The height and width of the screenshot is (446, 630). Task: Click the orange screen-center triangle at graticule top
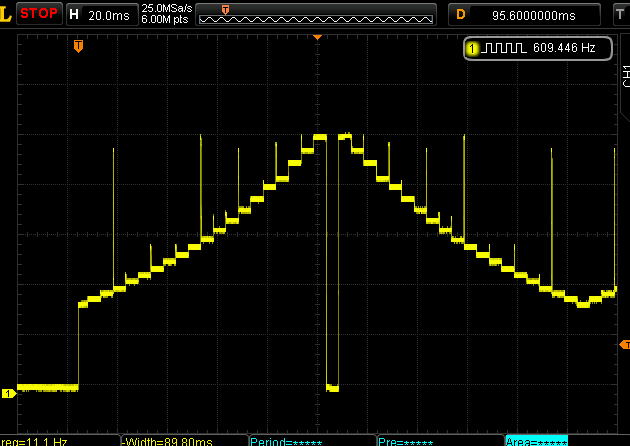(x=317, y=37)
